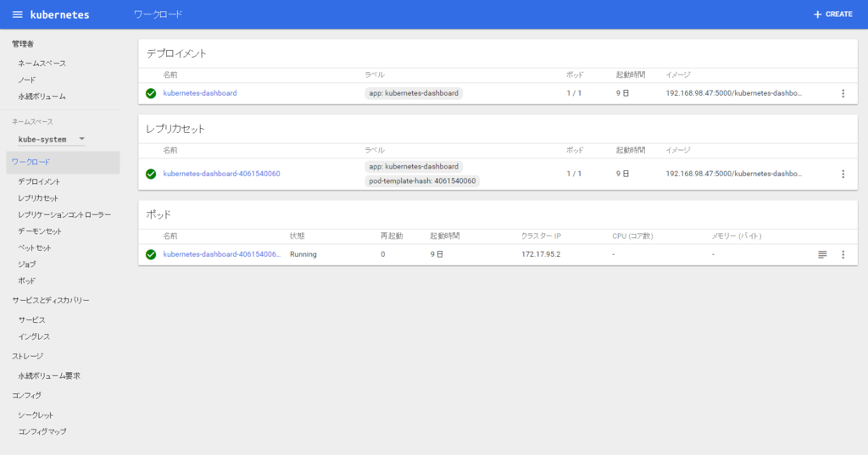Click green status check of the replica set row
This screenshot has height=455, width=868.
(x=151, y=174)
